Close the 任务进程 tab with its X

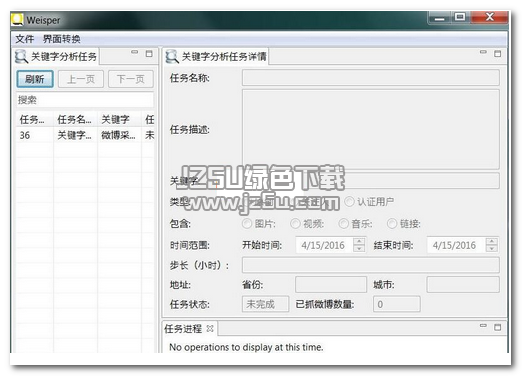(x=210, y=328)
